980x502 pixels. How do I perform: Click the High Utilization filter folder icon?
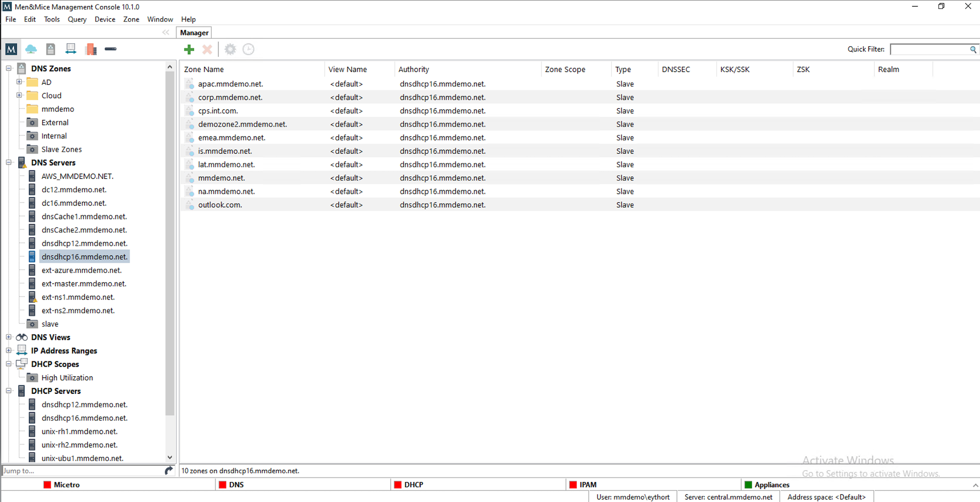click(x=32, y=377)
